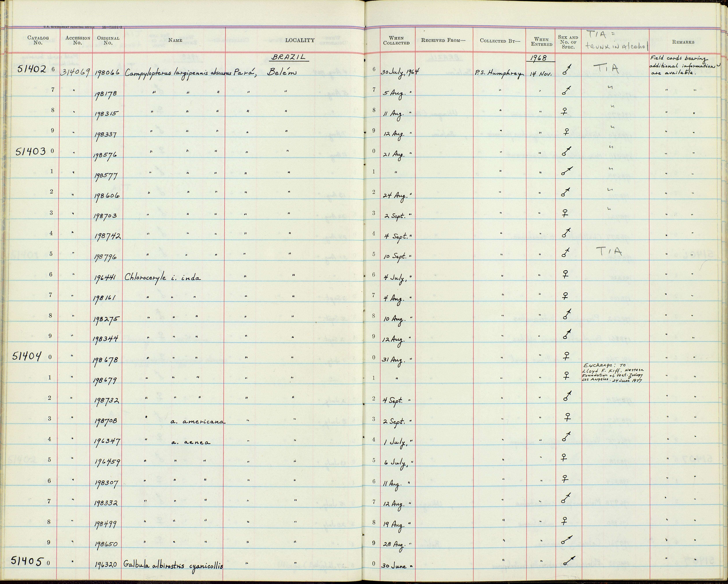Screen dimensions: 728x584
Task: Click the 'When Collected' column header
Action: coord(396,41)
